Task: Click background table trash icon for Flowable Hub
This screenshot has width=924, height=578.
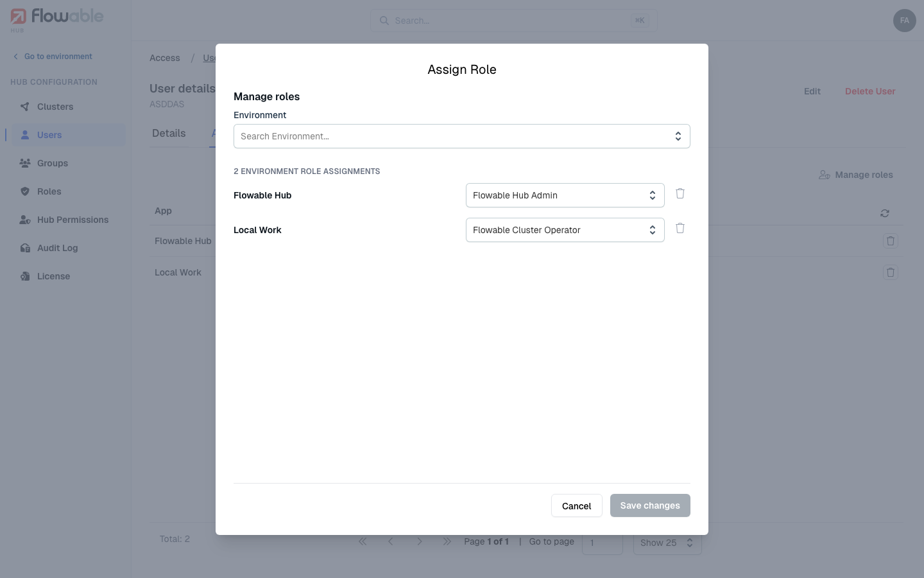Action: pos(891,241)
